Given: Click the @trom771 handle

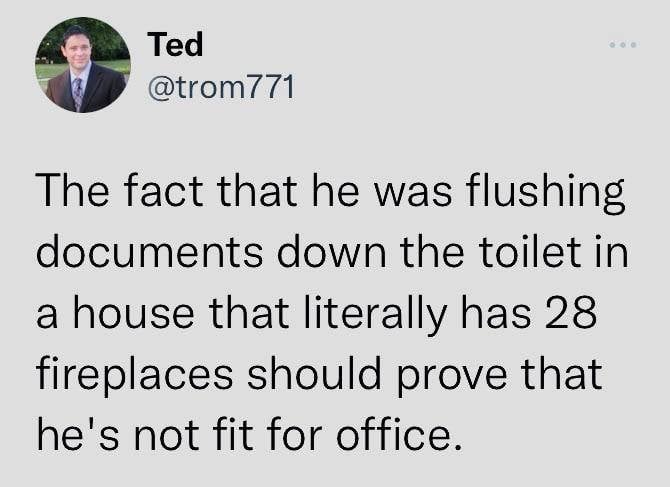Looking at the screenshot, I should (x=221, y=88).
